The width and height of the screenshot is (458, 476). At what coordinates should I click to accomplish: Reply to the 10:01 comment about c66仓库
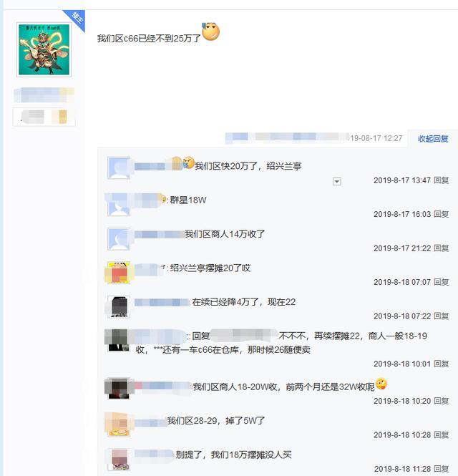[x=441, y=364]
